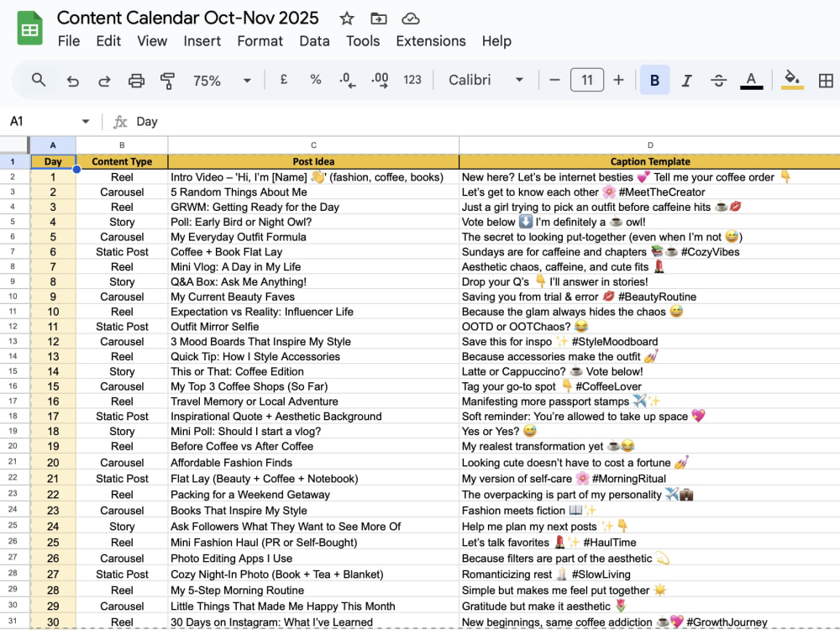Check the cloud save status icon

coord(411,18)
